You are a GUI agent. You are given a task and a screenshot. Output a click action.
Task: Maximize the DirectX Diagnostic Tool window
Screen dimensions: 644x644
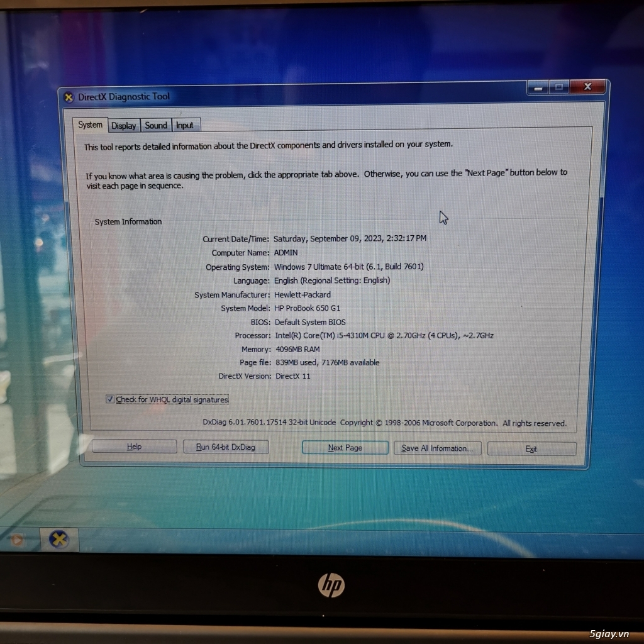coord(559,87)
